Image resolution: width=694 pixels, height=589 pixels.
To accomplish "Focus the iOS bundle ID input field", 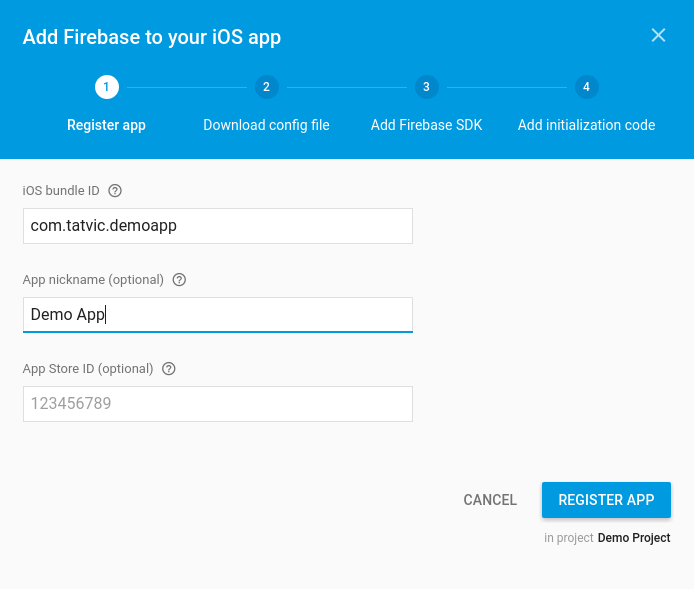I will [218, 226].
